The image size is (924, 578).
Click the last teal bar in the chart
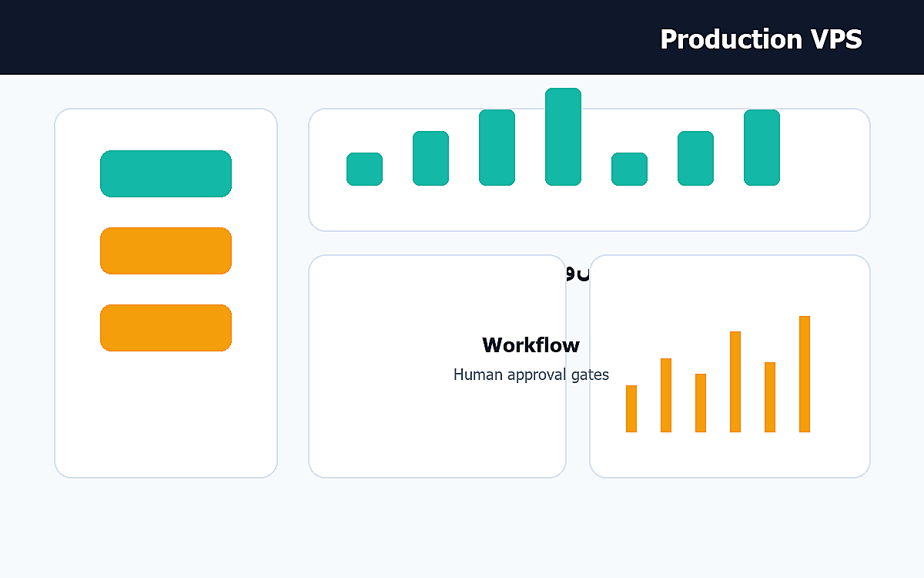[762, 147]
